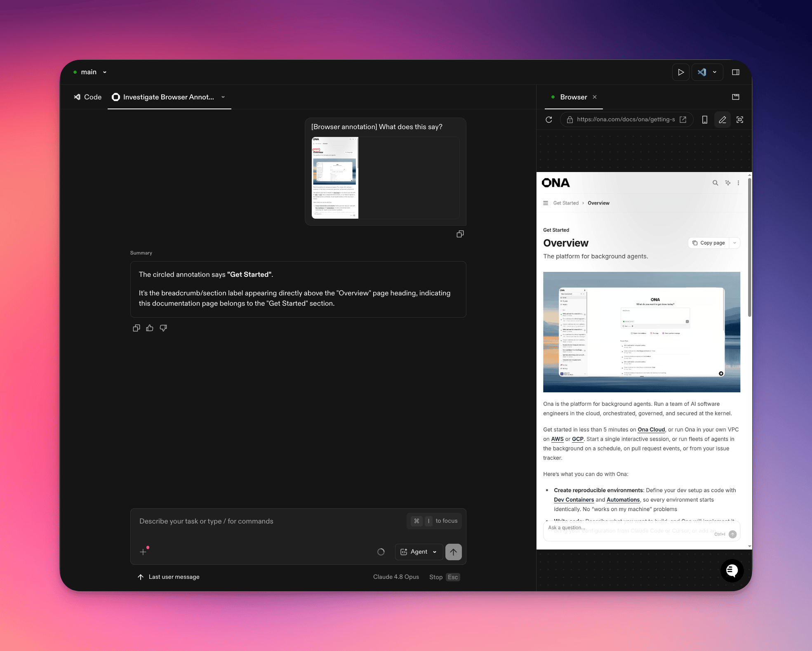Toggle the right side panel layout icon
812x651 pixels.
point(735,72)
